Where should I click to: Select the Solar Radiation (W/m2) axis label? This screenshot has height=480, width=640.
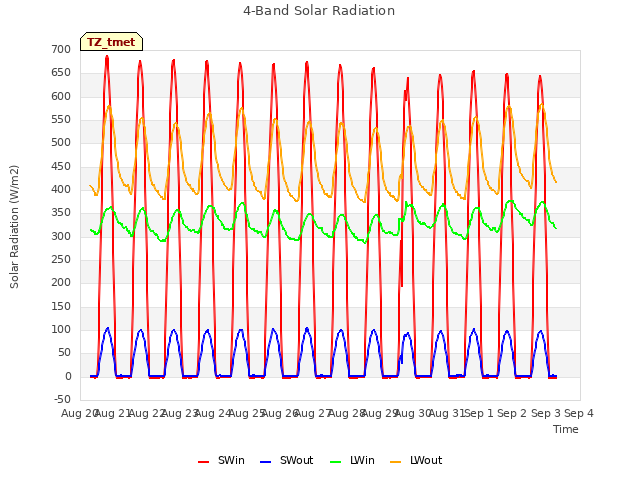[x=14, y=227]
